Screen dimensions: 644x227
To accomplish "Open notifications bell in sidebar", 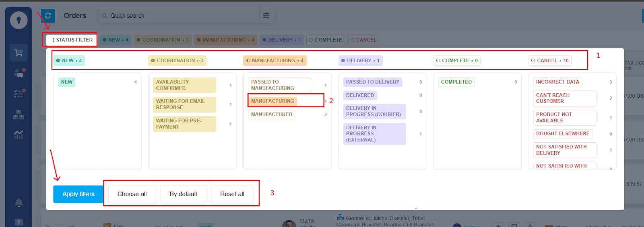I will pyautogui.click(x=19, y=202).
